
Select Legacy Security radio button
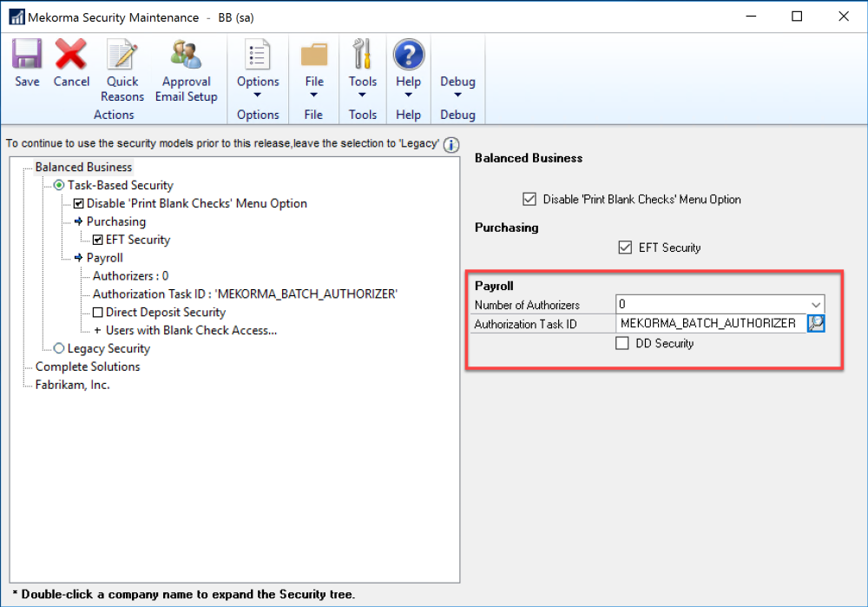click(59, 348)
